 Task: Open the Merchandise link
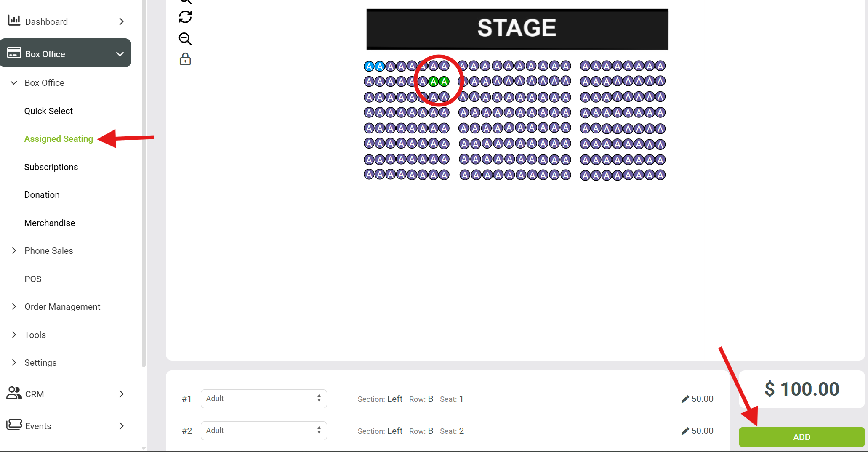[x=50, y=223]
